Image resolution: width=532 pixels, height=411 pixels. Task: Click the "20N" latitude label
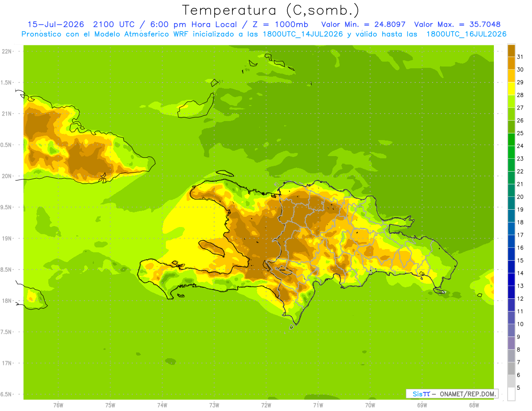[x=7, y=176]
